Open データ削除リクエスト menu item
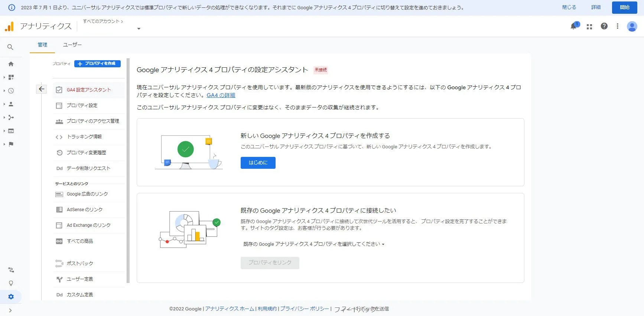This screenshot has height=316, width=644. click(89, 168)
